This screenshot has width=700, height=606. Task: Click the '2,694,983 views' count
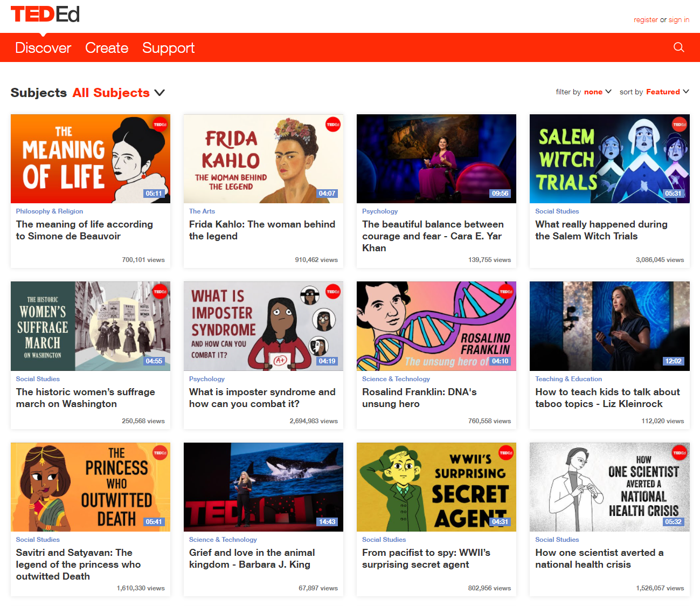point(314,421)
